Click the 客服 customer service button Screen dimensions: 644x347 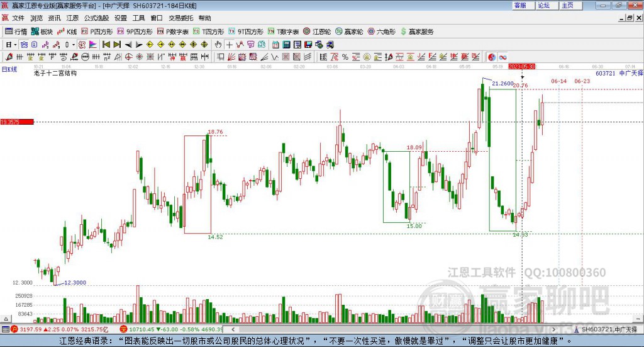520,5
